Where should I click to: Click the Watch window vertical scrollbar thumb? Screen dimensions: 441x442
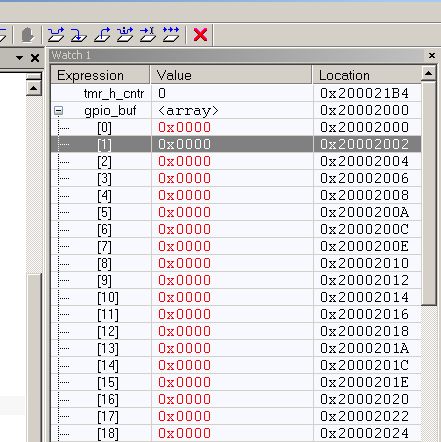pyautogui.click(x=429, y=193)
